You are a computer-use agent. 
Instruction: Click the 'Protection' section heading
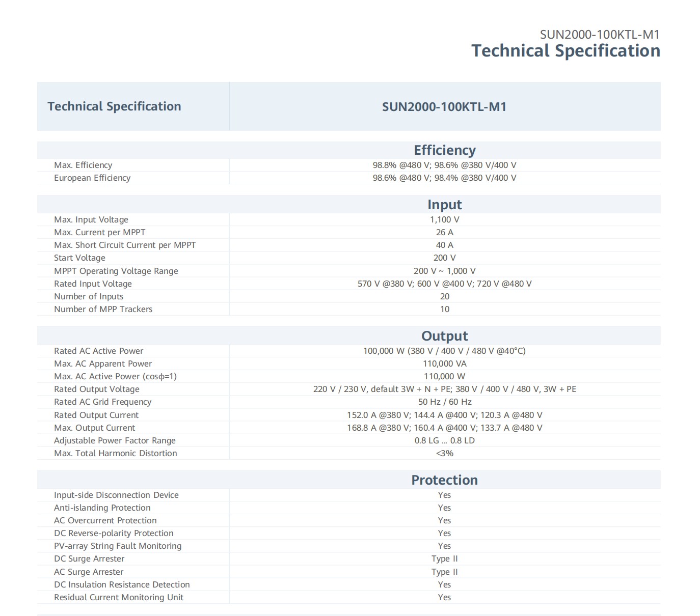pyautogui.click(x=445, y=480)
